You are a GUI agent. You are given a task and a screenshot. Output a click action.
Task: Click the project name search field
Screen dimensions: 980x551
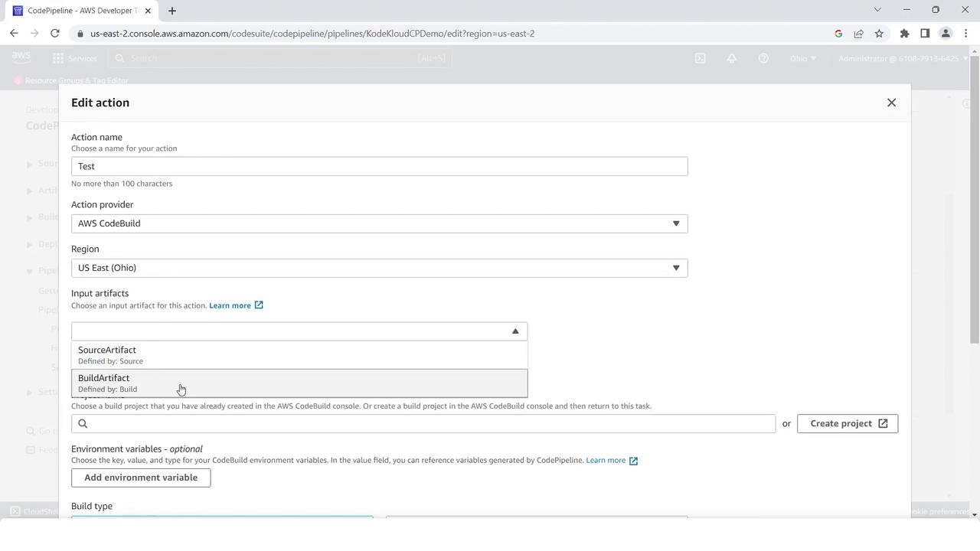[429, 424]
